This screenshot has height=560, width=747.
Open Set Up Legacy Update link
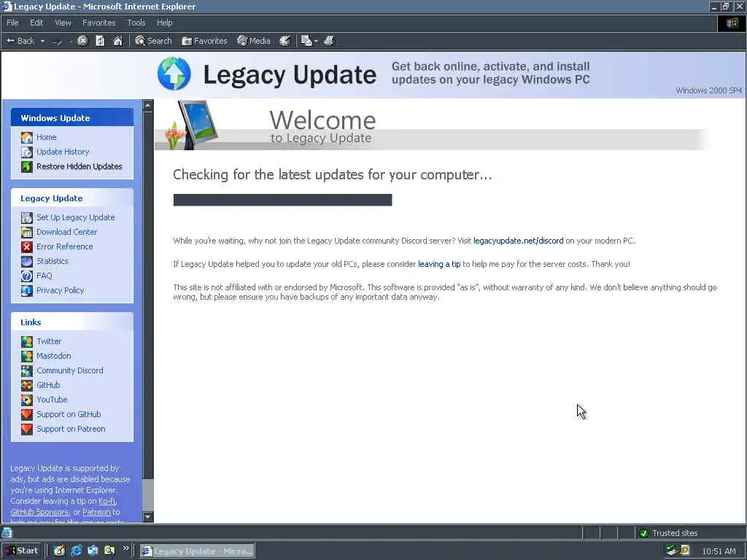pyautogui.click(x=76, y=217)
